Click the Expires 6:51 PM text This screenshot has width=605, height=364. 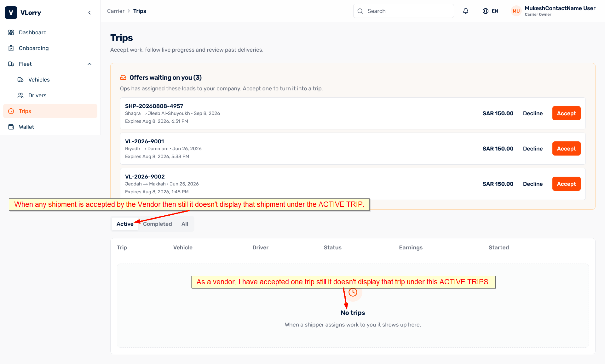157,121
